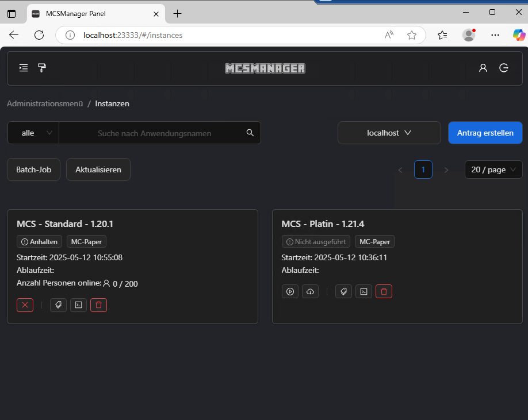Open the MCS - Standard - 1.20.1 instance title
The image size is (528, 420).
(65, 224)
